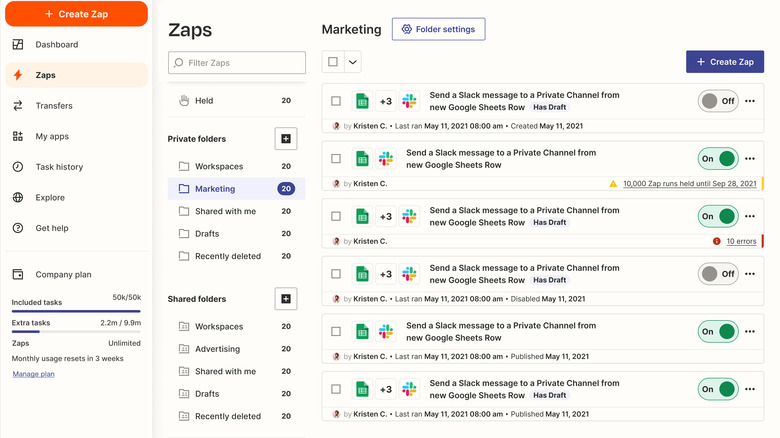Turn on the first Zap's Off toggle
Screen dimensions: 780x438
[717, 101]
